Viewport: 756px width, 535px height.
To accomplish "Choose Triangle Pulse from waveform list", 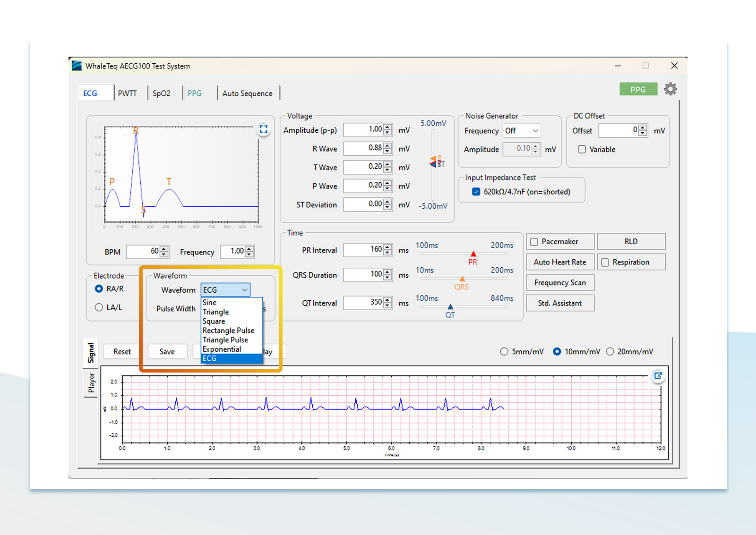I will point(232,340).
